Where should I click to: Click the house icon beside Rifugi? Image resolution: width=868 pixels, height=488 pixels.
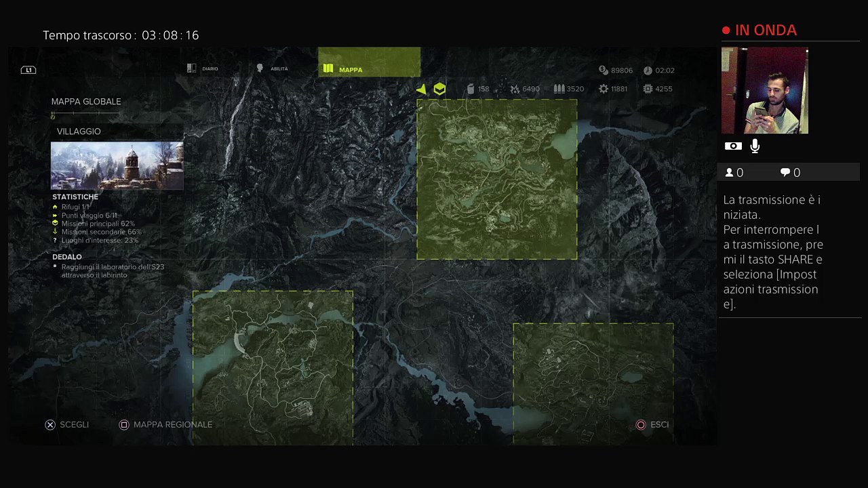click(55, 207)
